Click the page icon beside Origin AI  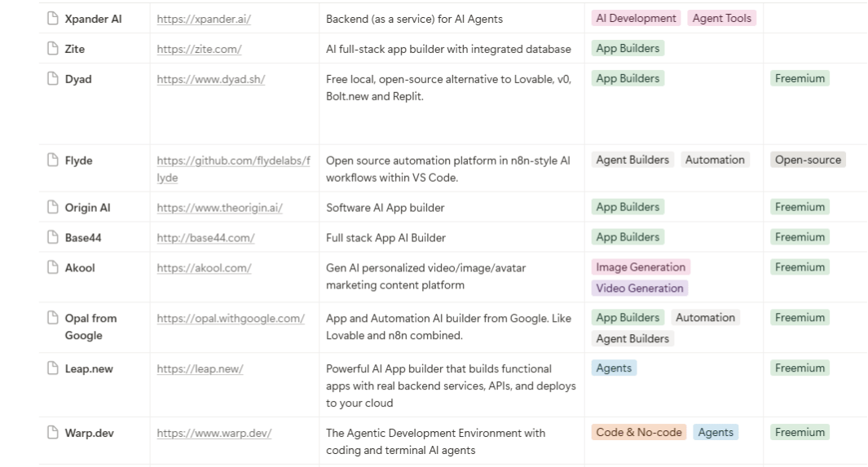(x=53, y=207)
